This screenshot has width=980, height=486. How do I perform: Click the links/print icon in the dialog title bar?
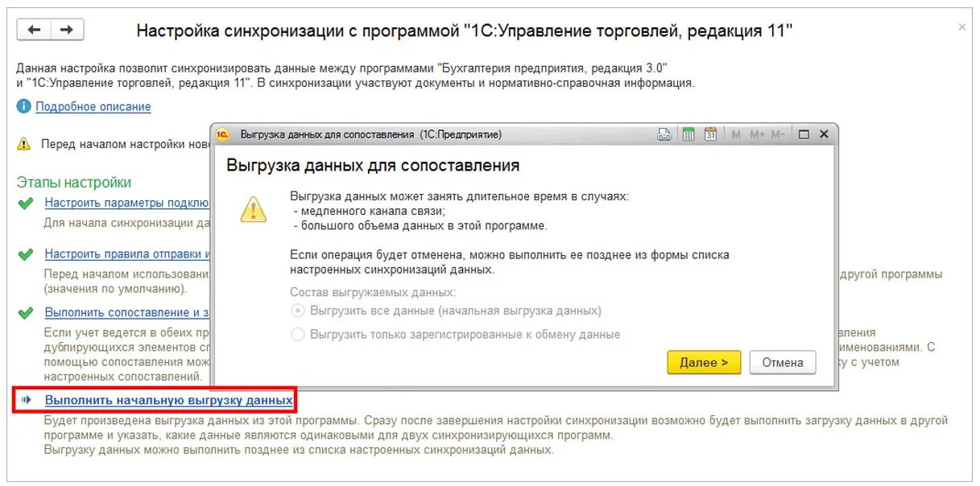tap(664, 134)
